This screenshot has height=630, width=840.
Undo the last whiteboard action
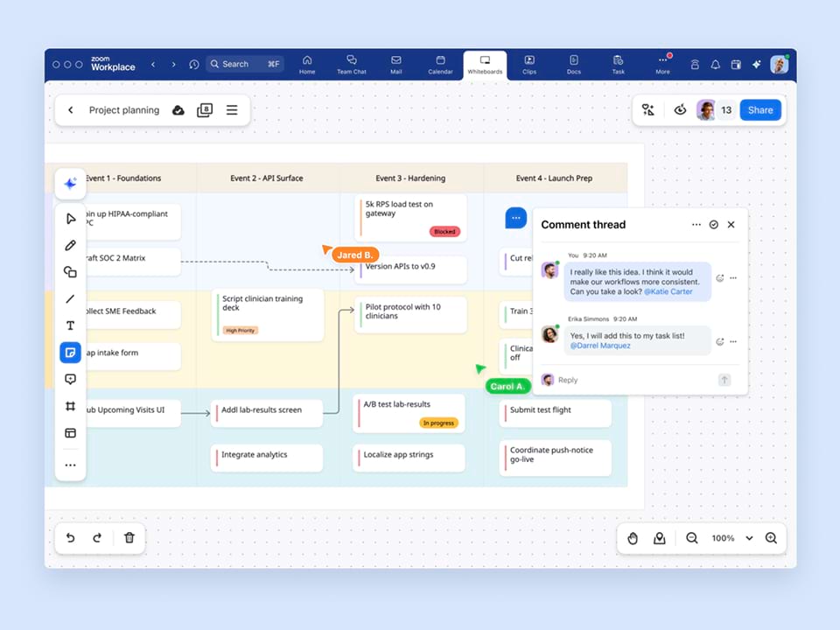[x=71, y=538]
